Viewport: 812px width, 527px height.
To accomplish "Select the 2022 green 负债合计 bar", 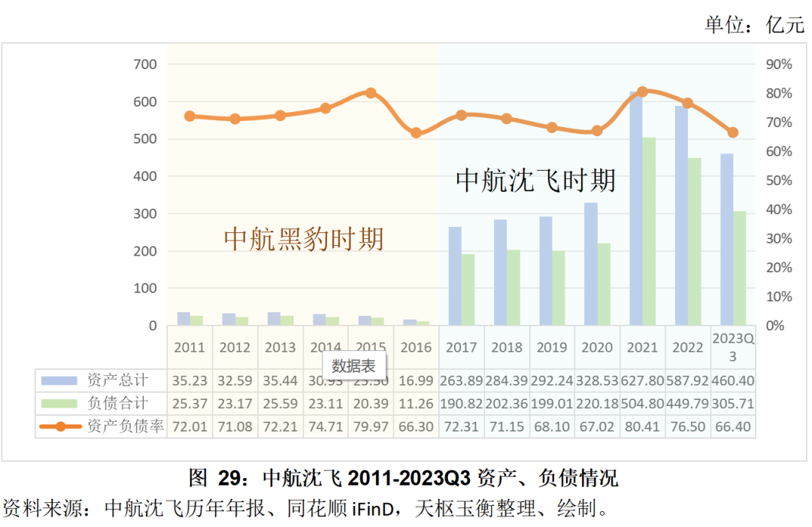I will (694, 242).
